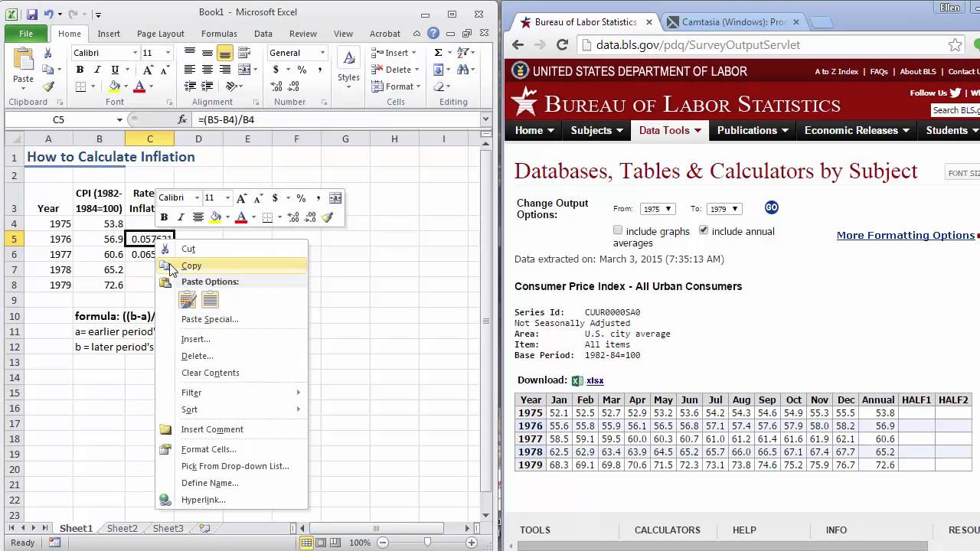Click the Borders icon in Font group

click(80, 86)
